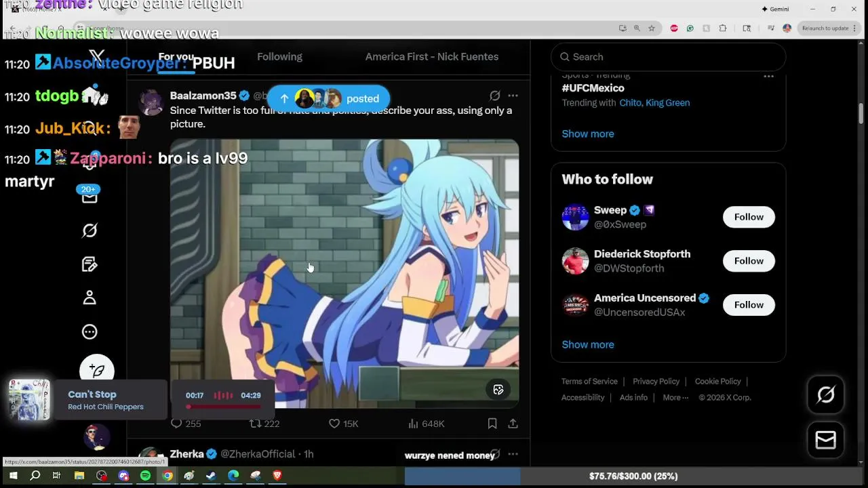Switch to the For you tab

click(176, 56)
